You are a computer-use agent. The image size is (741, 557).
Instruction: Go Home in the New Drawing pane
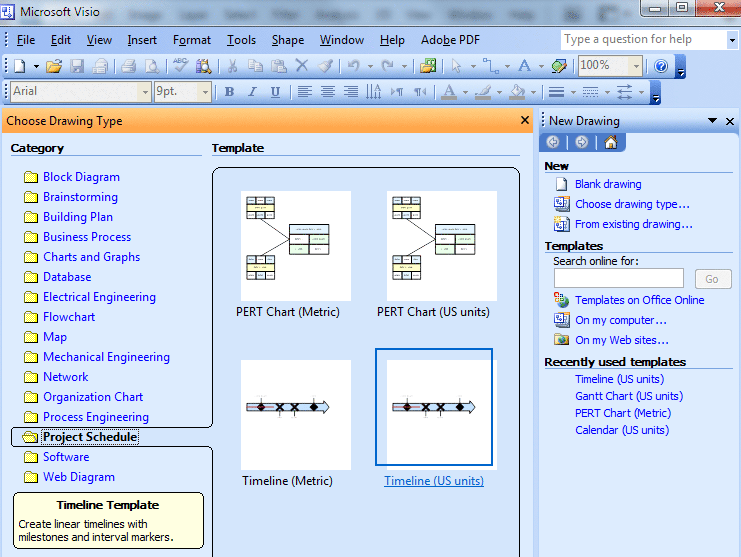(611, 142)
